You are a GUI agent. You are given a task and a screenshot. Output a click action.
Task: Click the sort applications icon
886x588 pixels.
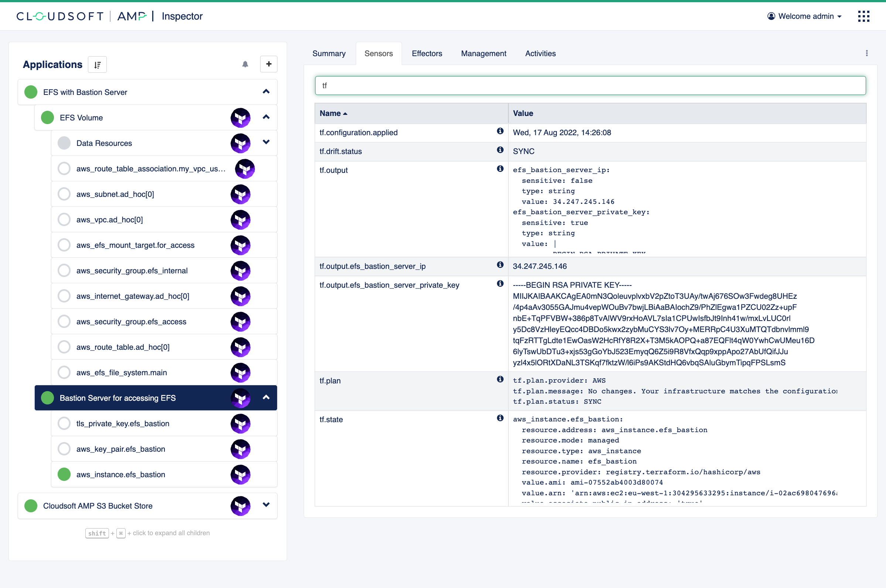click(98, 65)
